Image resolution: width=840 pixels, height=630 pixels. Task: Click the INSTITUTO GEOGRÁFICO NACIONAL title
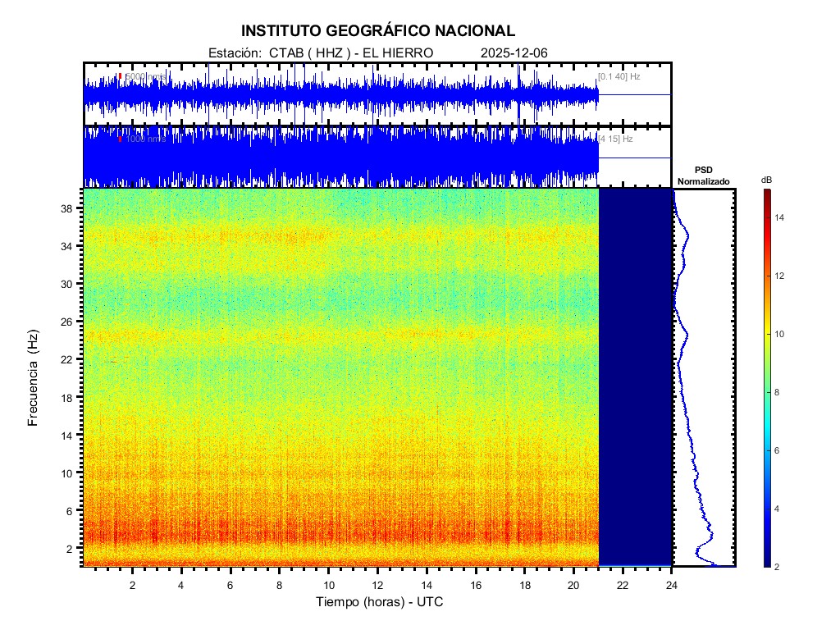(378, 31)
